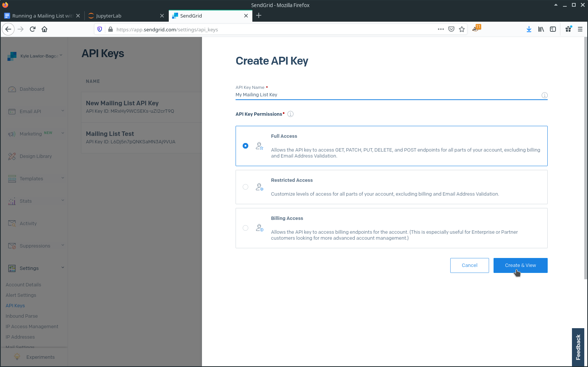Select the Restricted Access radio button
This screenshot has width=588, height=367.
[245, 187]
